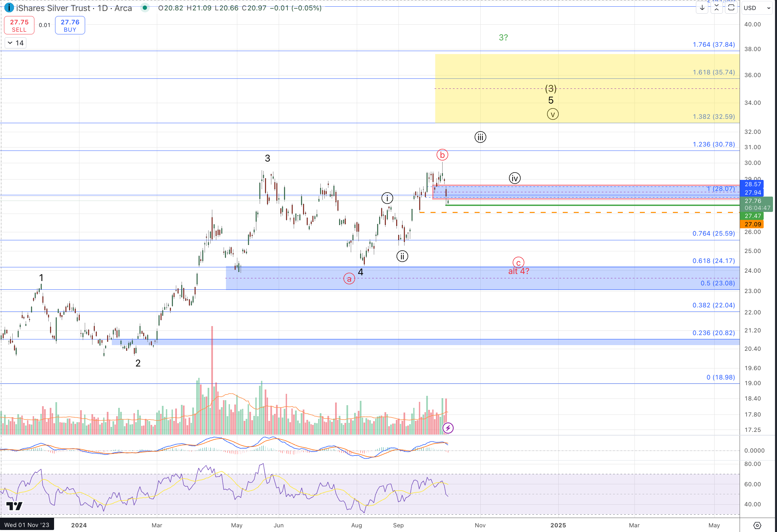Click the 1.382 (32.59) Fibonacci label
The image size is (777, 532).
coord(714,117)
